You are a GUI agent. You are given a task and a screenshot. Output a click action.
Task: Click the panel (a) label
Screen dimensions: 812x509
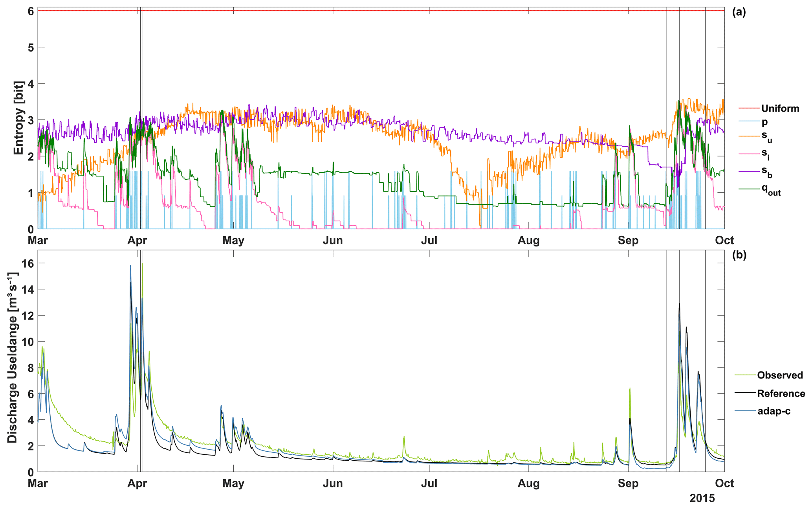point(739,12)
